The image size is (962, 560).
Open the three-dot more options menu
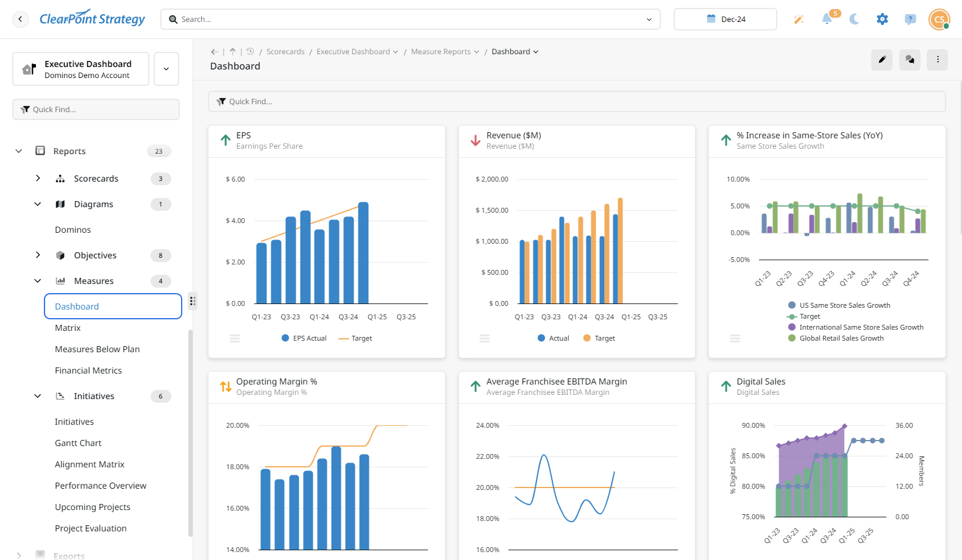[x=938, y=60]
